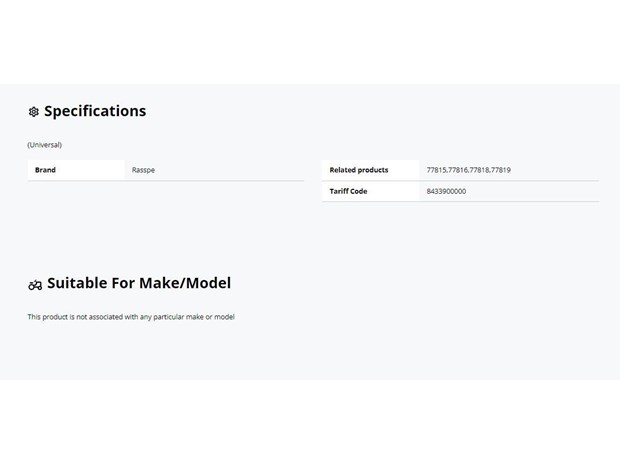The width and height of the screenshot is (620, 465).
Task: Click the tariff code value 8433900000
Action: [x=446, y=191]
